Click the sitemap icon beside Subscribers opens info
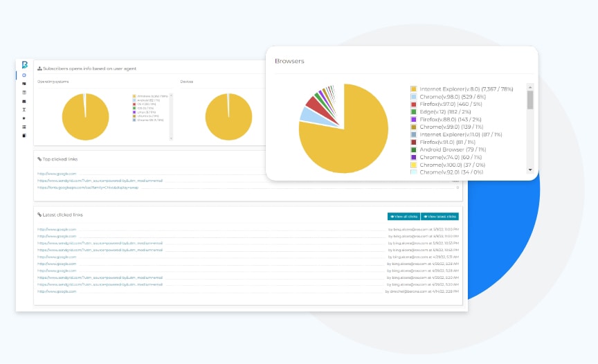598x364 pixels. click(39, 69)
